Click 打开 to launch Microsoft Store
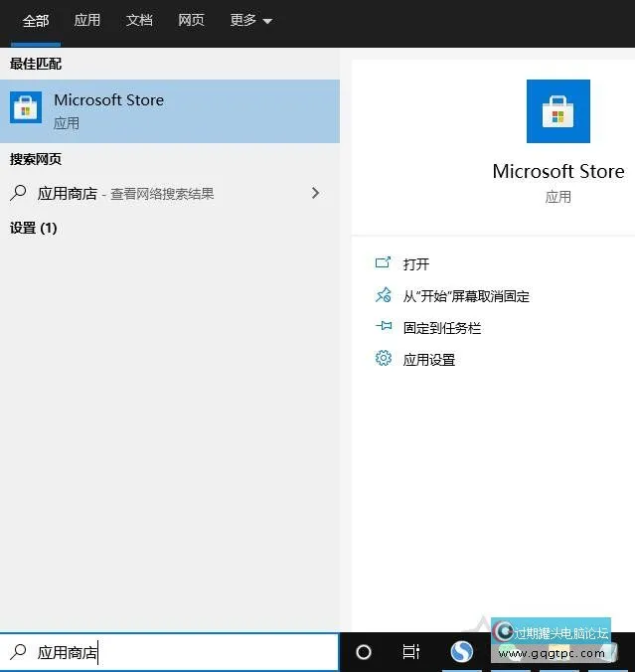635x672 pixels. (x=416, y=263)
